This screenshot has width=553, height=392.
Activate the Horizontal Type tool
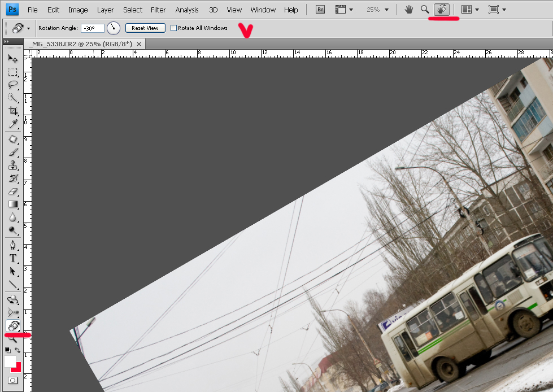pos(12,258)
